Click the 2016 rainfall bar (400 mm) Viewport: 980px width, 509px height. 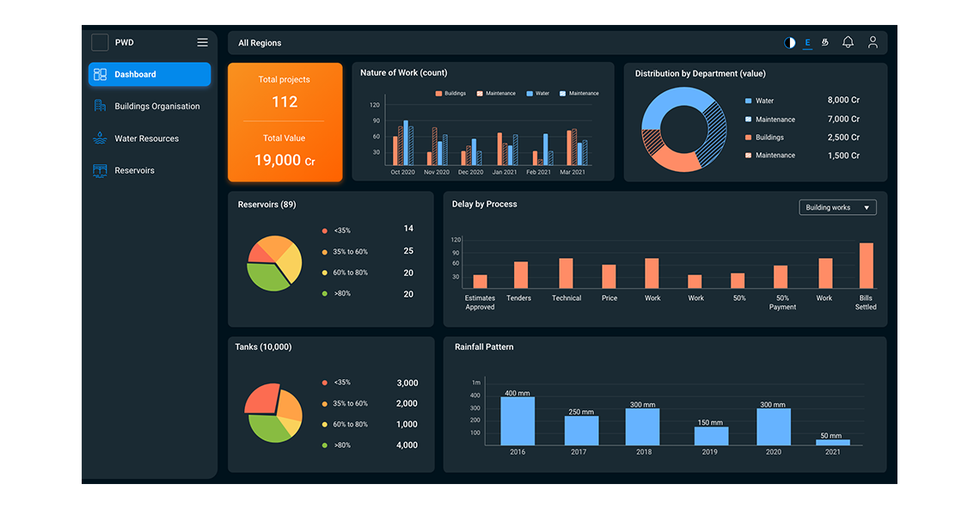coord(518,421)
